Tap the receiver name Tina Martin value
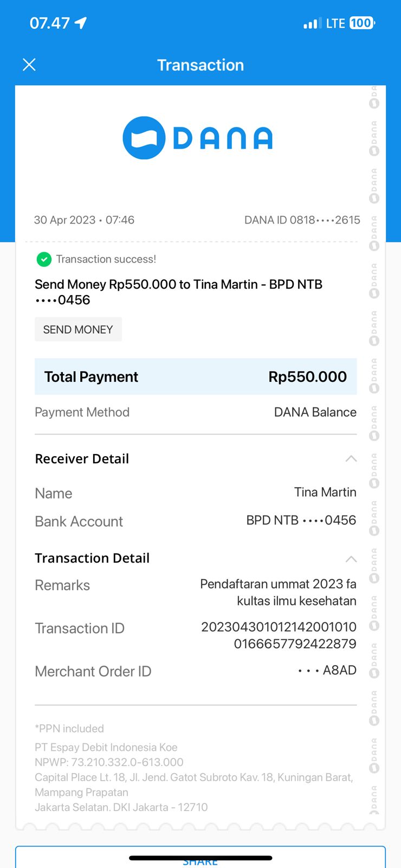Screen dimensions: 401x868 coord(325,492)
